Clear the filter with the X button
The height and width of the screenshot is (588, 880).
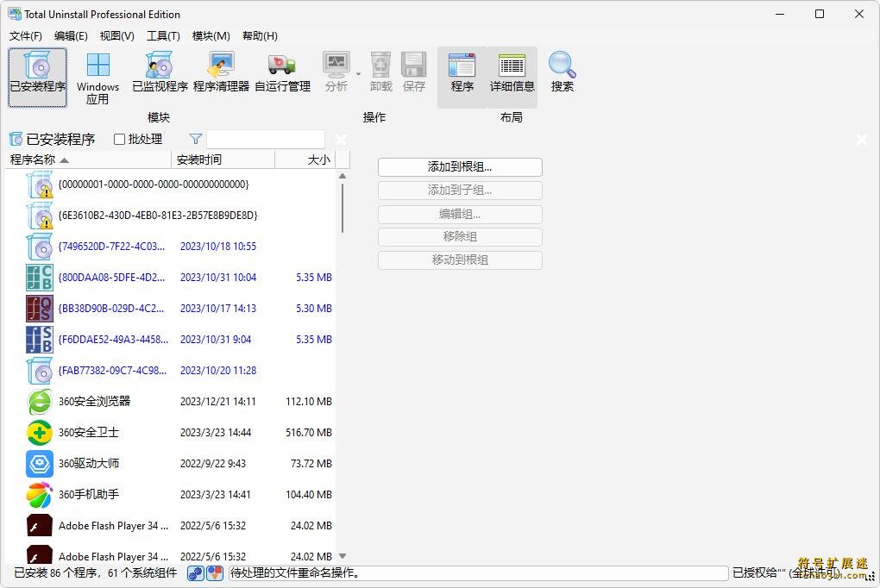[341, 139]
